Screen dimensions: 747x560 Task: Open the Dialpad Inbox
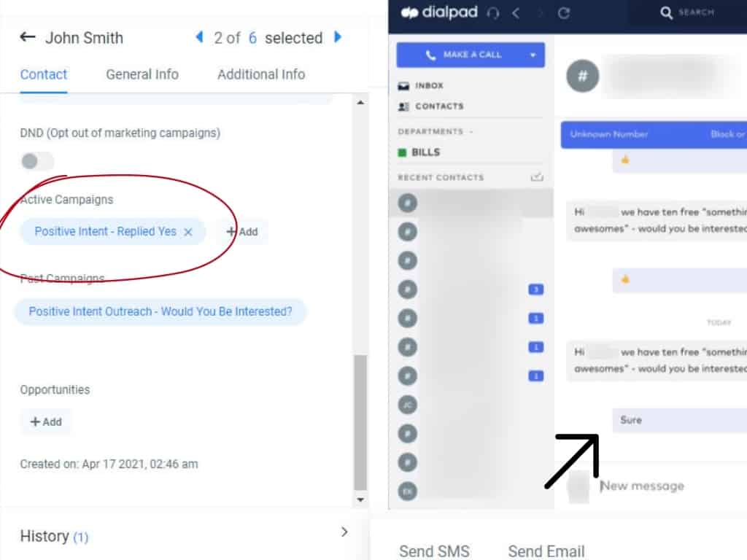point(429,86)
